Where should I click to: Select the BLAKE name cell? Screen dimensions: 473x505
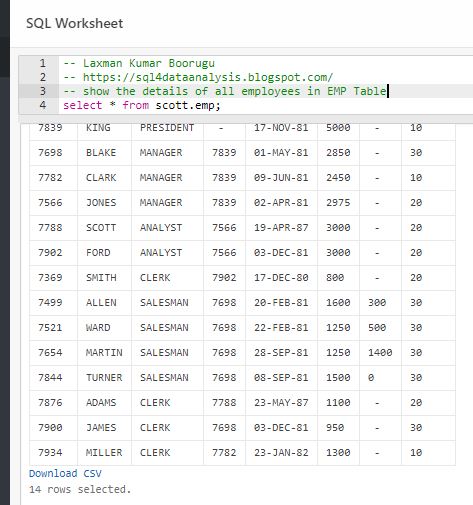pos(101,153)
